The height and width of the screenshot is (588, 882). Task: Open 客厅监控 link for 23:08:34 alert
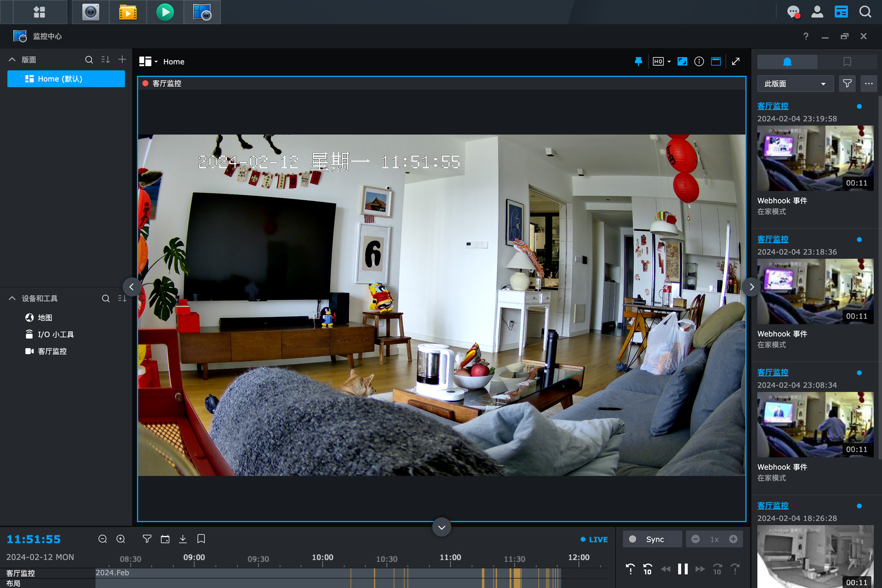click(x=773, y=372)
